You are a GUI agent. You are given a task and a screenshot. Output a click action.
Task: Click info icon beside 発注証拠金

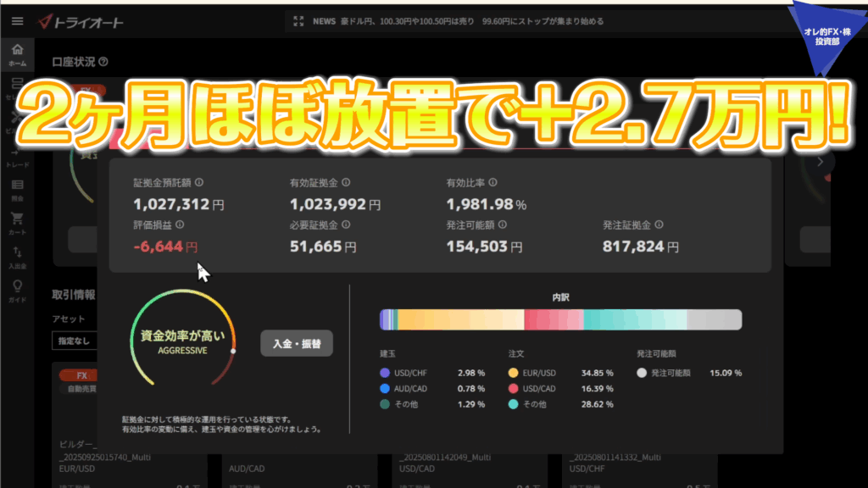click(x=659, y=225)
